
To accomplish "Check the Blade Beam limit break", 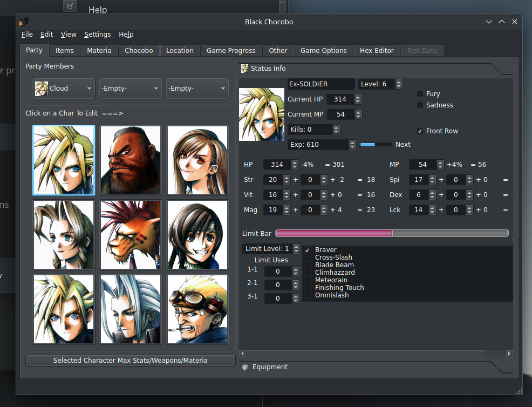I will 308,265.
